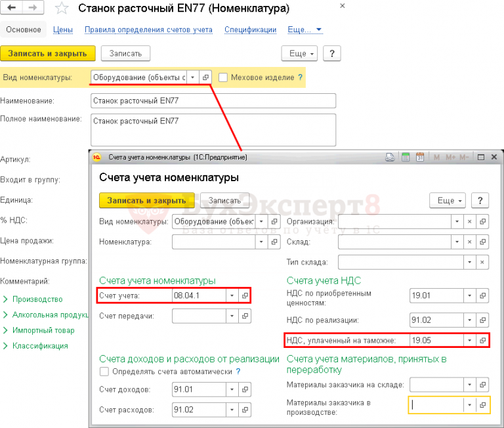Open the Спецификации tab
This screenshot has height=428, width=504.
(251, 30)
